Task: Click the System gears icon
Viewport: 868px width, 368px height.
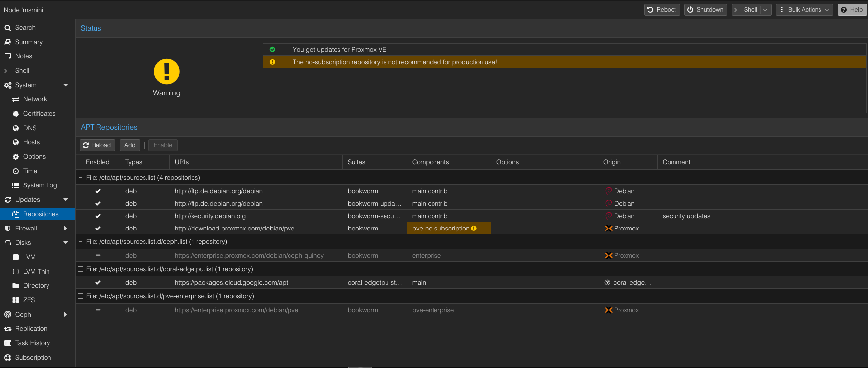Action: pos(8,85)
